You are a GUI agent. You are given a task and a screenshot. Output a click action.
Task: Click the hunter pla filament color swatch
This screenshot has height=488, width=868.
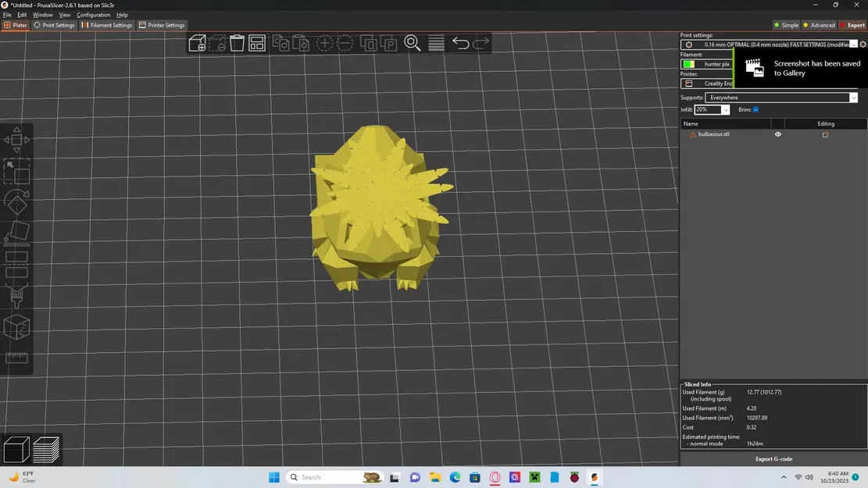click(x=689, y=64)
